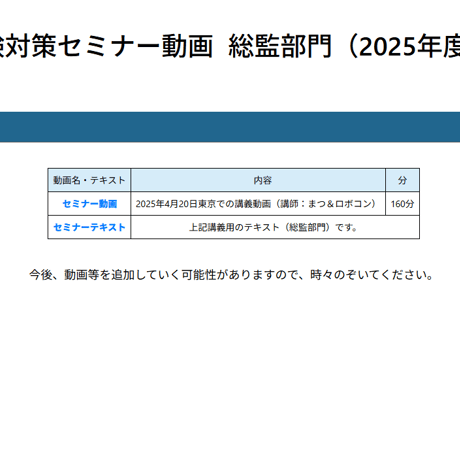Click the page title heading text
460x460 pixels.
(x=230, y=46)
